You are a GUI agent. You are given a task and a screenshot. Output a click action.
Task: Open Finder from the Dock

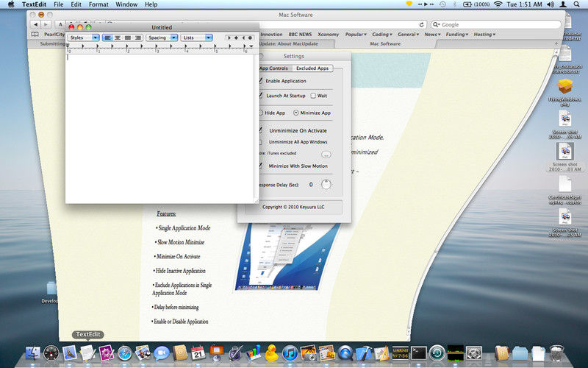[32, 353]
